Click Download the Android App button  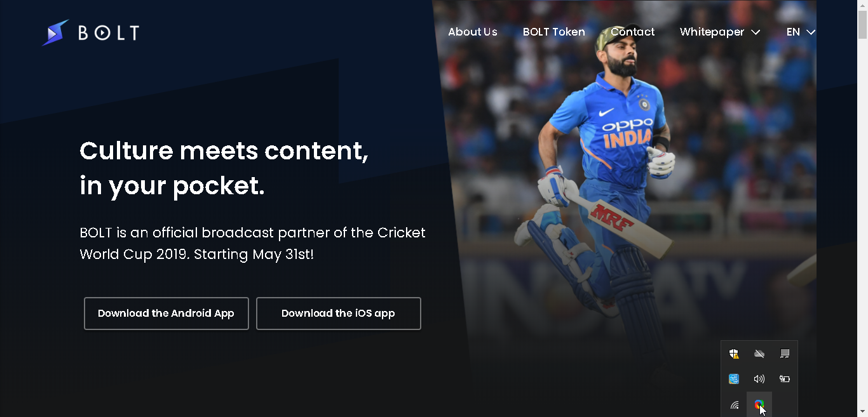(166, 314)
